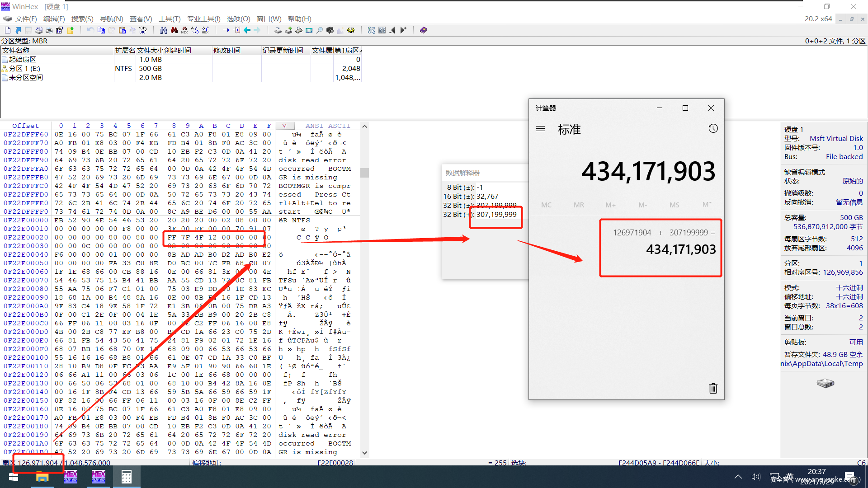Open the 专业工具(I) menu
The width and height of the screenshot is (868, 488).
point(203,19)
